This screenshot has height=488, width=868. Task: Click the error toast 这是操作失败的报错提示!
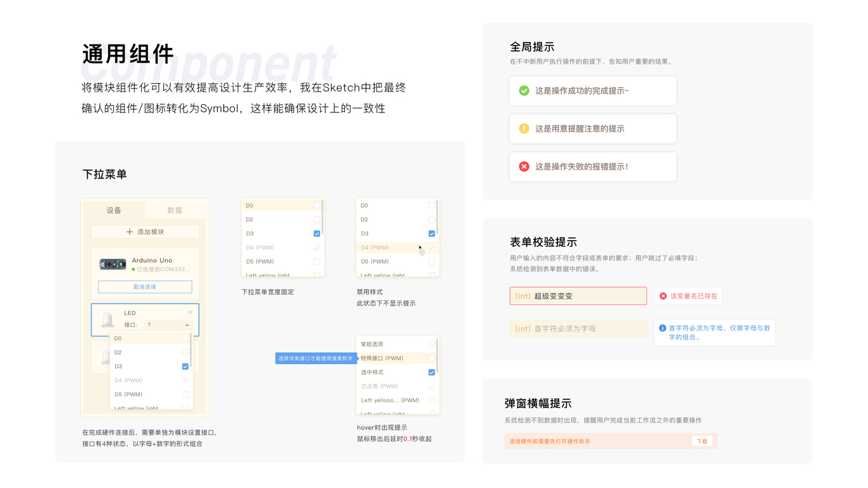tap(593, 166)
